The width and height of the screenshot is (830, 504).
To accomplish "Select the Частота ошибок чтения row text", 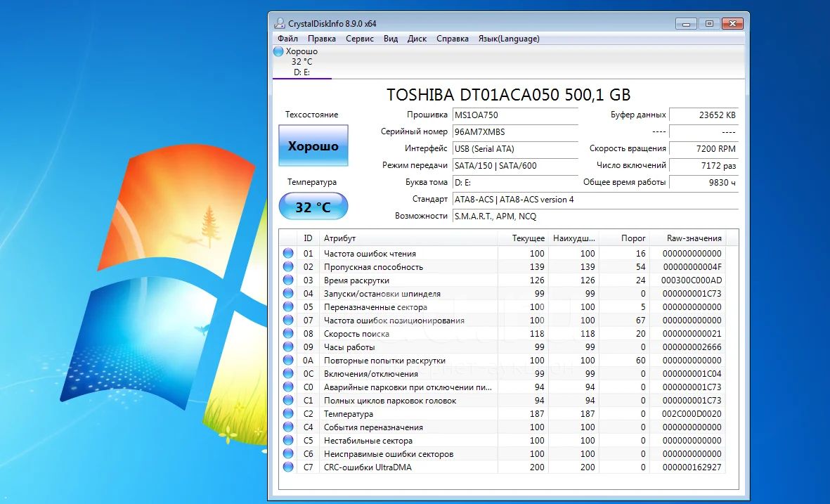I will coord(370,254).
